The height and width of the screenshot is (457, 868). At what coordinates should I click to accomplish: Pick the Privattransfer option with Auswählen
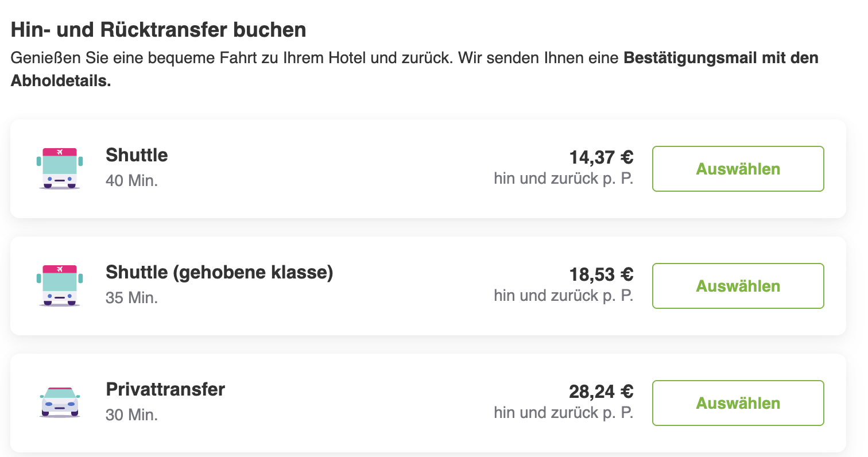tap(738, 403)
